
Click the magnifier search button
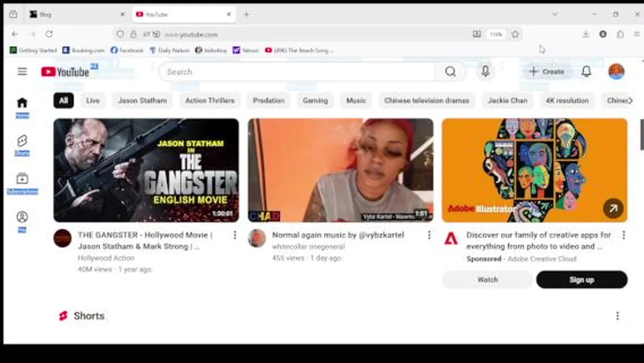(450, 72)
